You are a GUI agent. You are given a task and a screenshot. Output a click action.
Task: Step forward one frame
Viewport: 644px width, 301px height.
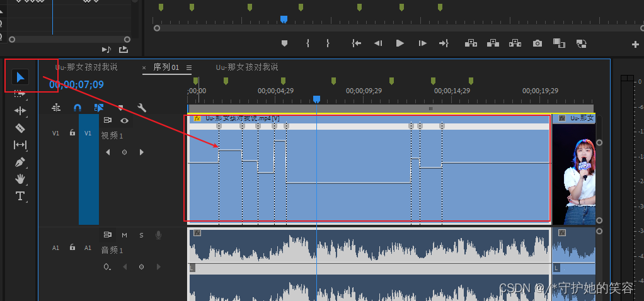click(x=422, y=43)
